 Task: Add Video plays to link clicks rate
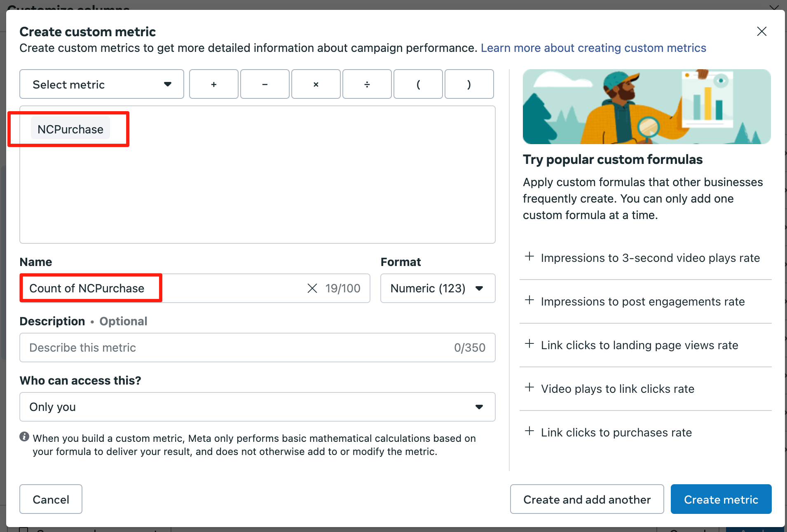click(x=645, y=389)
